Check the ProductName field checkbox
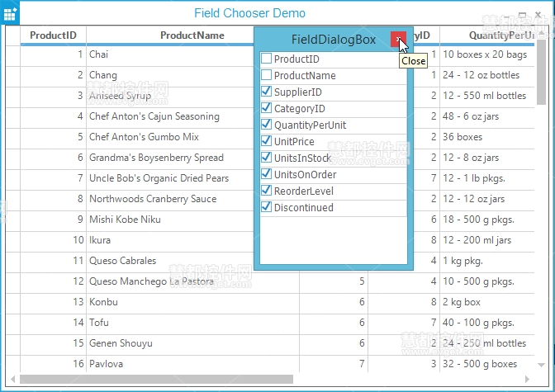 266,75
